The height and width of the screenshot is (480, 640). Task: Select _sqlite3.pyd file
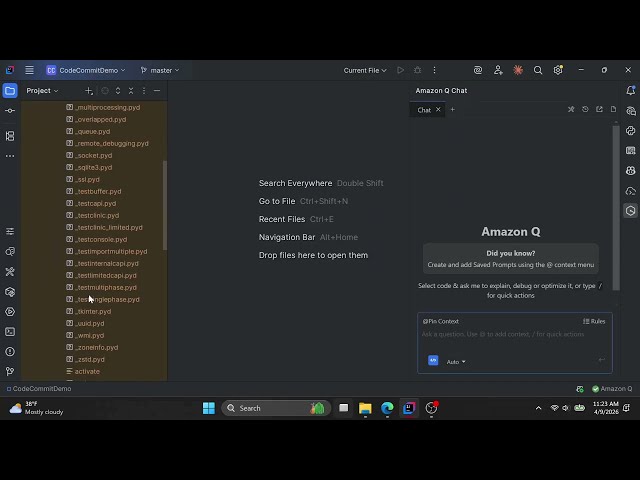pyautogui.click(x=89, y=167)
